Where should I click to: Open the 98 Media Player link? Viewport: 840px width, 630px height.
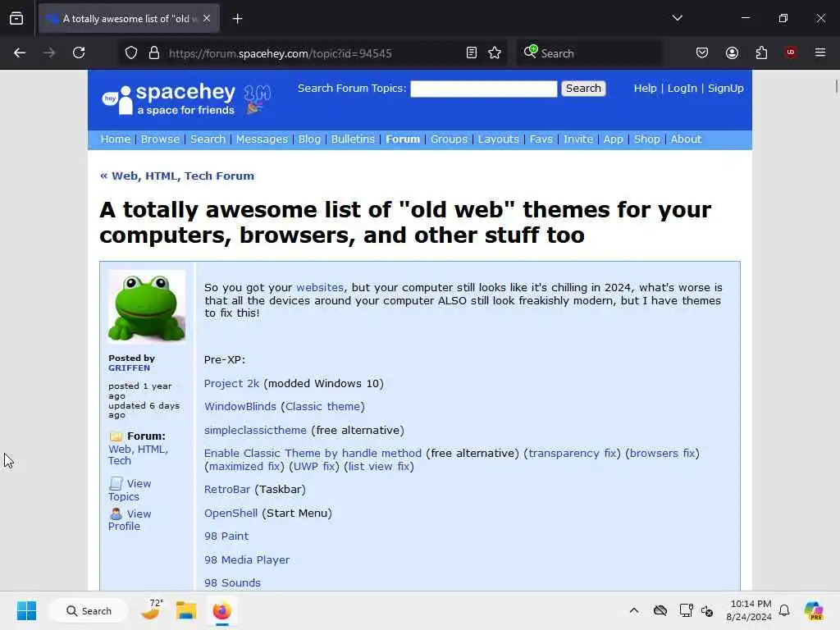coord(246,559)
